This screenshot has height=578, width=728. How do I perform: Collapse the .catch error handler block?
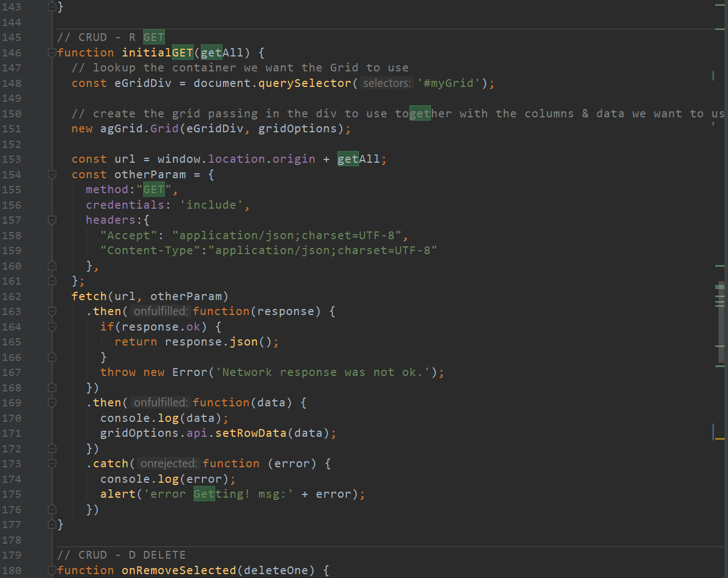52,463
